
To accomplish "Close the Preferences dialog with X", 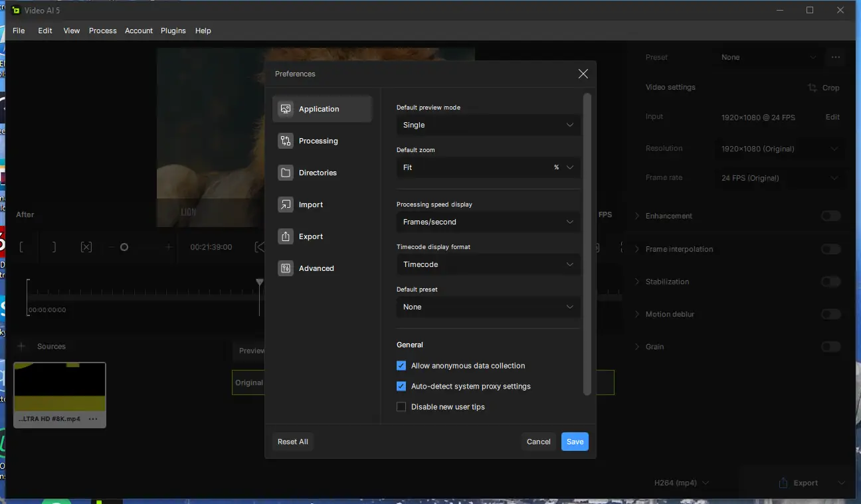I will point(583,74).
